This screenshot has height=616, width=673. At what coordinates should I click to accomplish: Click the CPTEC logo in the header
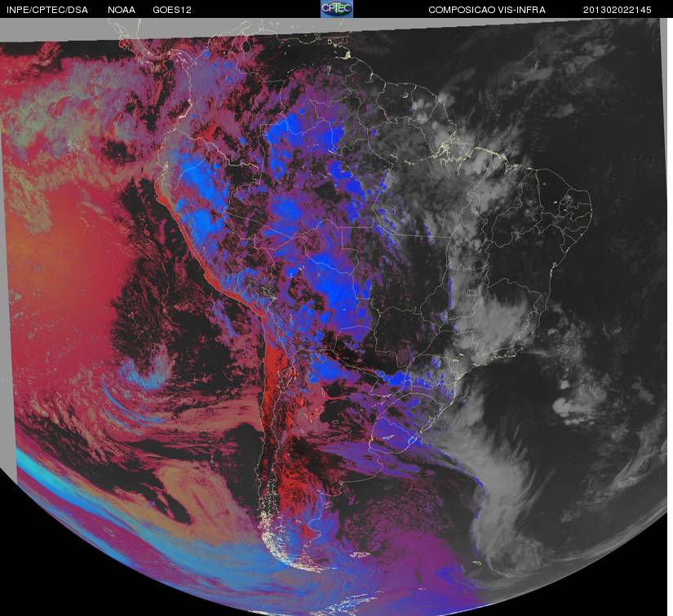[337, 9]
